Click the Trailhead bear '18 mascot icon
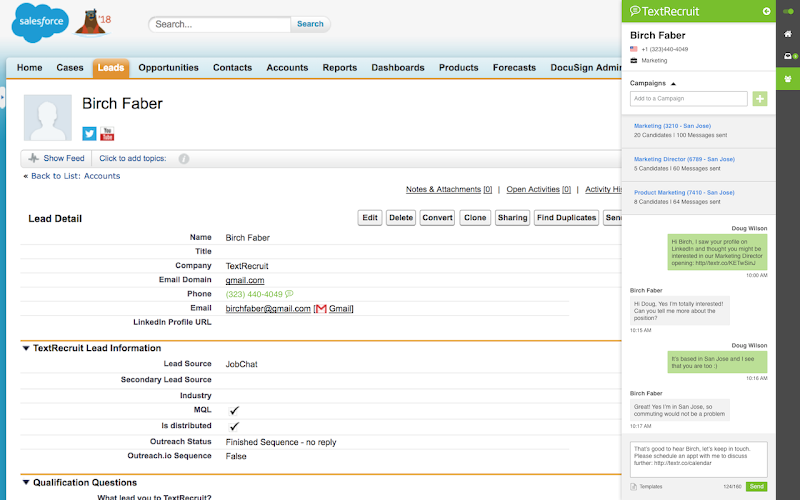The height and width of the screenshot is (500, 800). pos(93,23)
